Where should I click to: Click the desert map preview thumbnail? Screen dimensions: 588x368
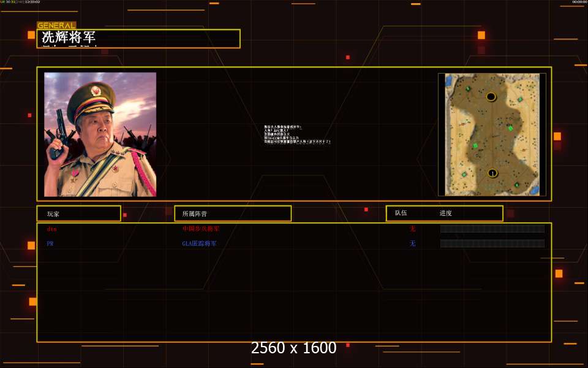click(x=492, y=134)
